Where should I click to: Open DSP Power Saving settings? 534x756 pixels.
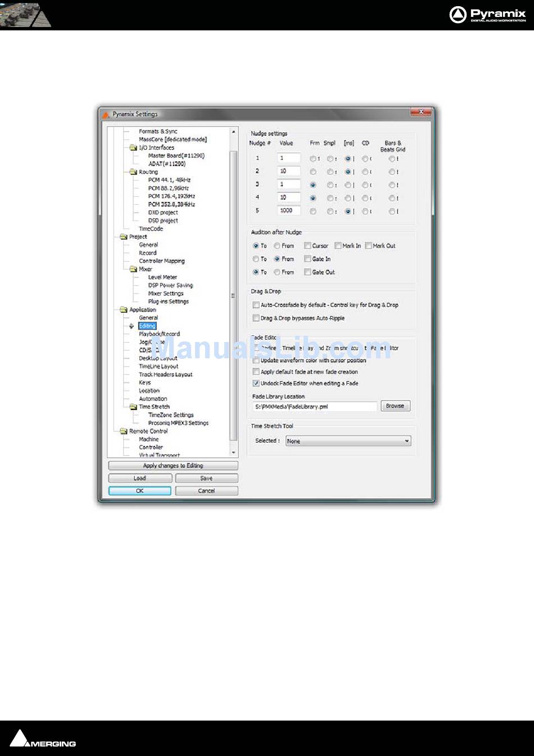170,285
